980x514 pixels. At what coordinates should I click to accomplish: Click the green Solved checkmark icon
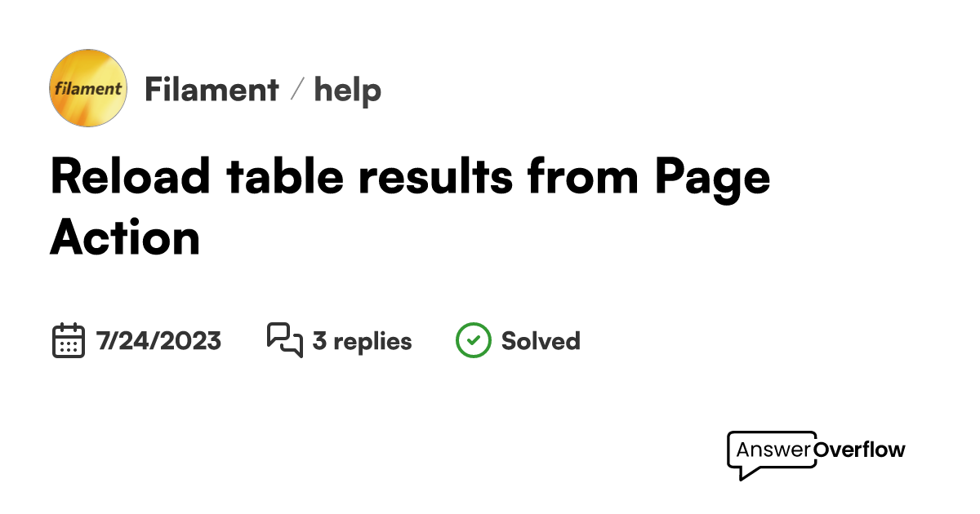tap(473, 340)
